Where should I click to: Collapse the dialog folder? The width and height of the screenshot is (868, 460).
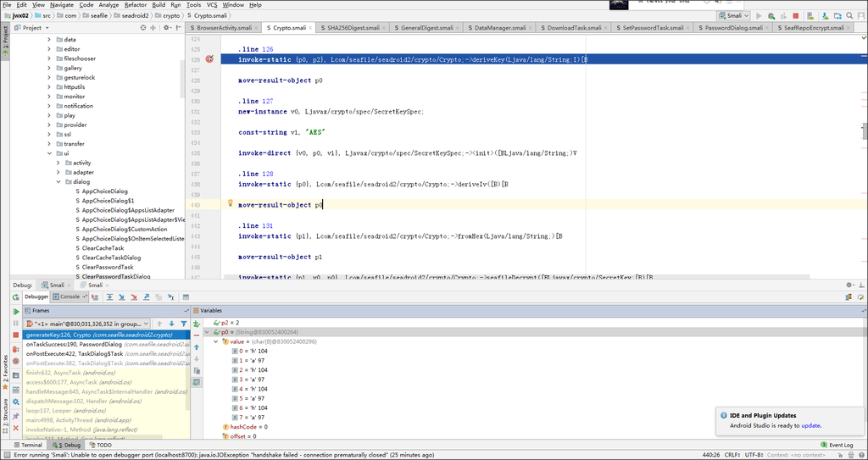(58, 181)
